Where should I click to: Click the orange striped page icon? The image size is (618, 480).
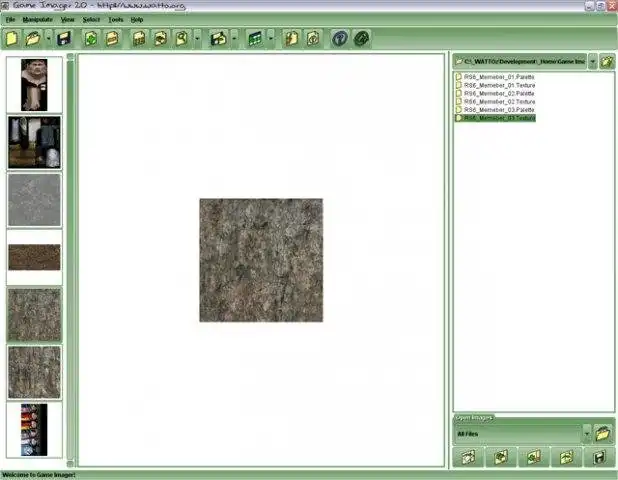pos(112,38)
